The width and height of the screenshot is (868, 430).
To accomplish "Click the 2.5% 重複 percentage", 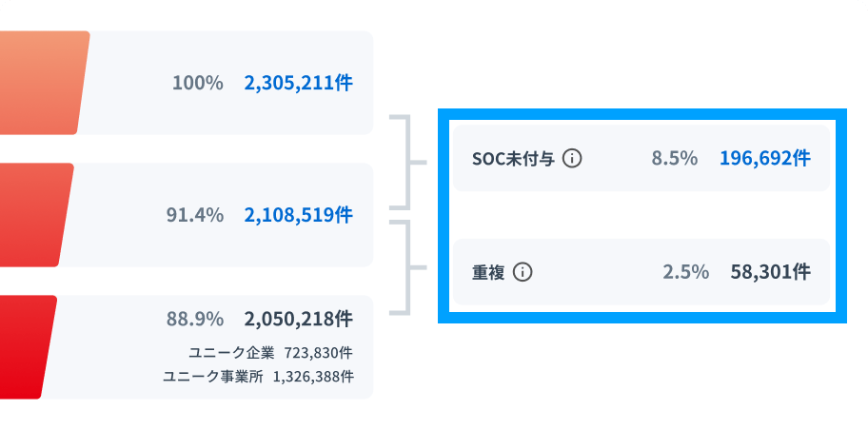I will pyautogui.click(x=686, y=272).
